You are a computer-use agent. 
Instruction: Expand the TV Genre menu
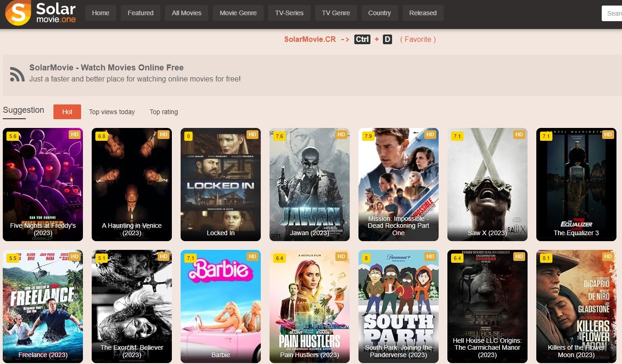tap(336, 13)
